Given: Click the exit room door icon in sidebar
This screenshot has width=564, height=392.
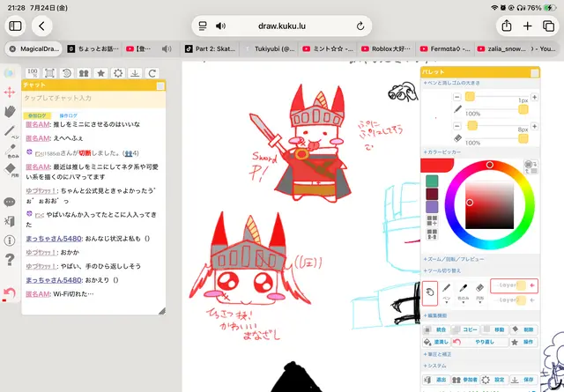Looking at the screenshot, I should [x=10, y=221].
